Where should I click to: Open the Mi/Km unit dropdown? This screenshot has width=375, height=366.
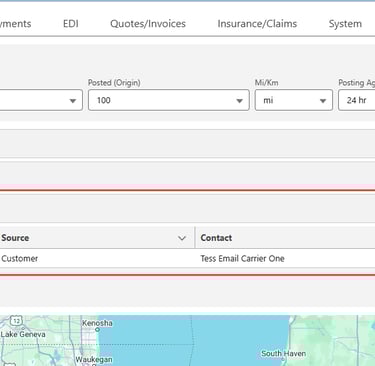click(294, 100)
